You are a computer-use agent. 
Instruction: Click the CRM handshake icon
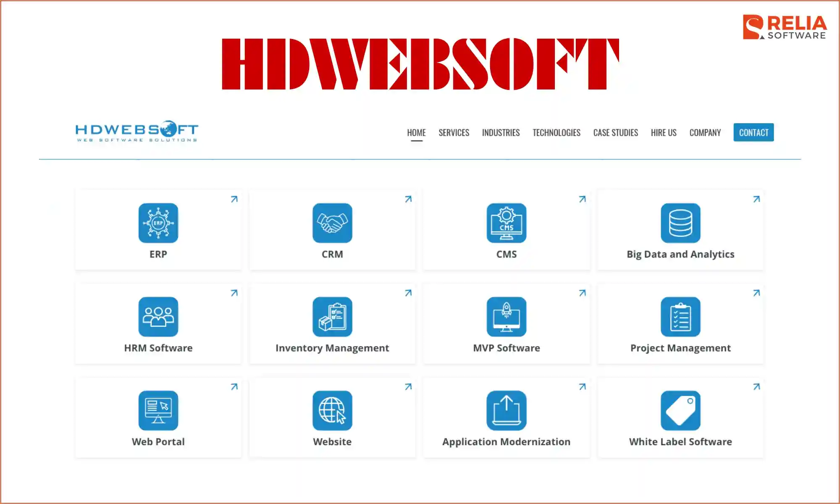click(332, 223)
